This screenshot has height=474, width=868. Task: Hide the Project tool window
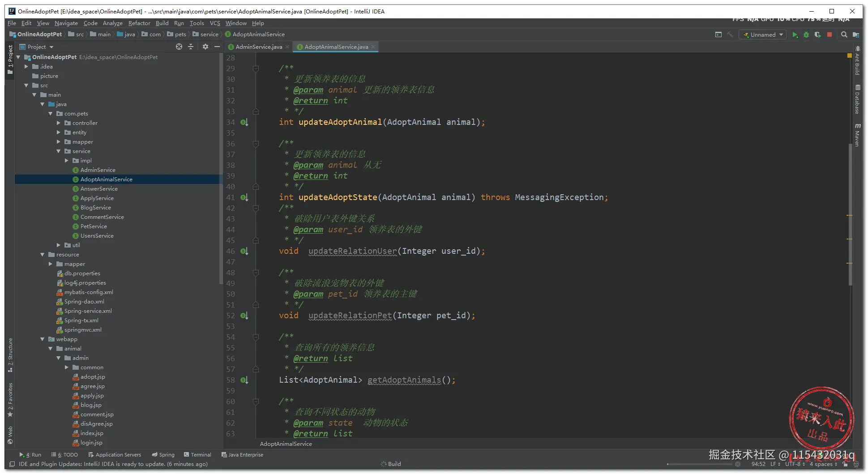point(217,47)
